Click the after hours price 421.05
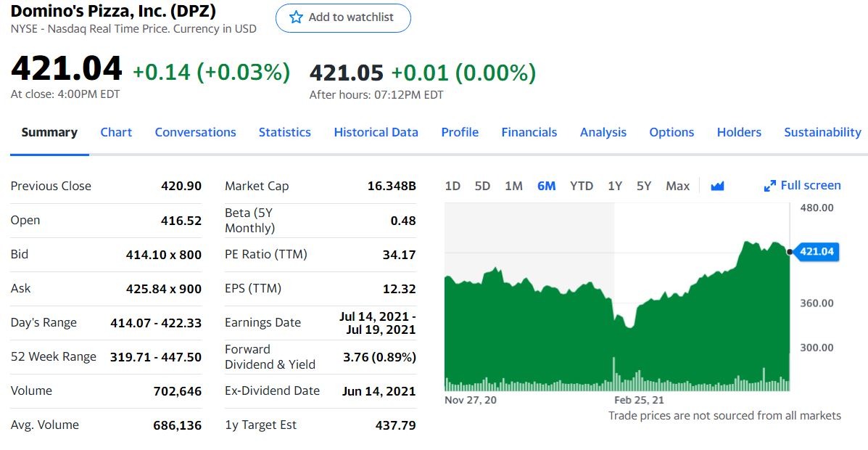Image resolution: width=868 pixels, height=450 pixels. coord(347,73)
